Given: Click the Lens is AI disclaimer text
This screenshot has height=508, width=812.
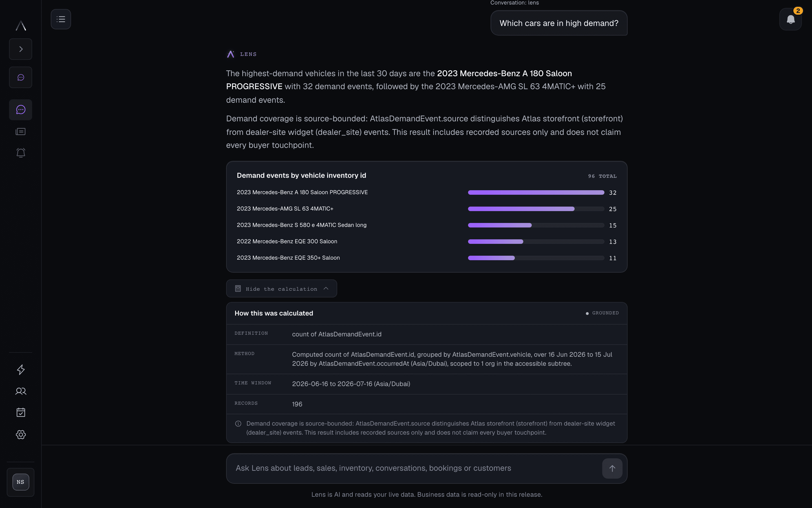Looking at the screenshot, I should [x=427, y=494].
